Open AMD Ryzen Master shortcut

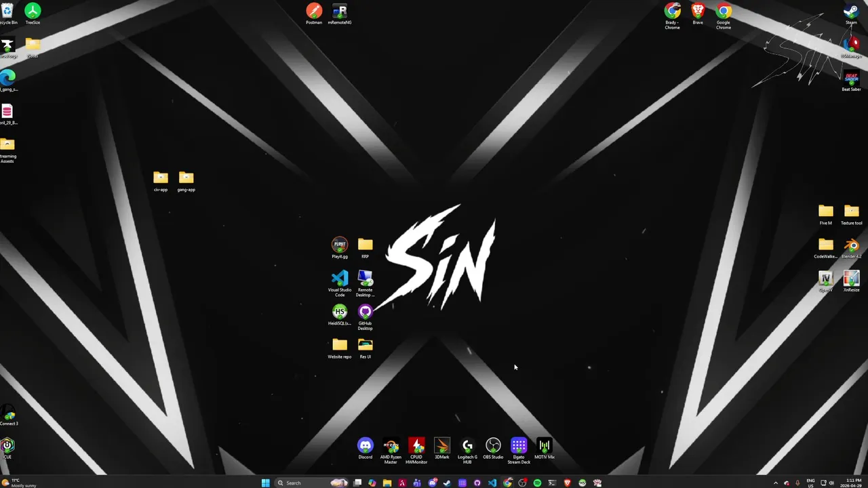(391, 451)
